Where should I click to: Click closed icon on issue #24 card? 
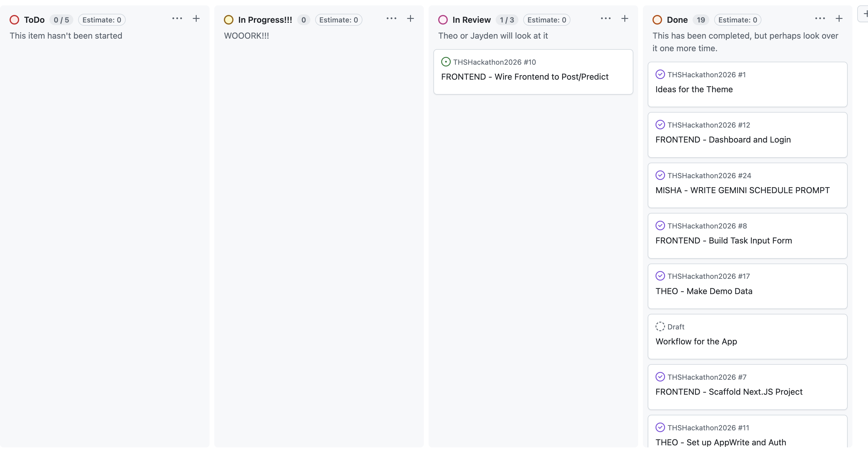pyautogui.click(x=660, y=175)
